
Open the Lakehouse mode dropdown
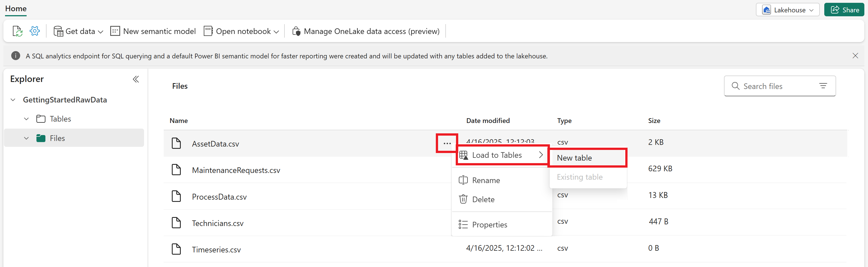click(788, 10)
